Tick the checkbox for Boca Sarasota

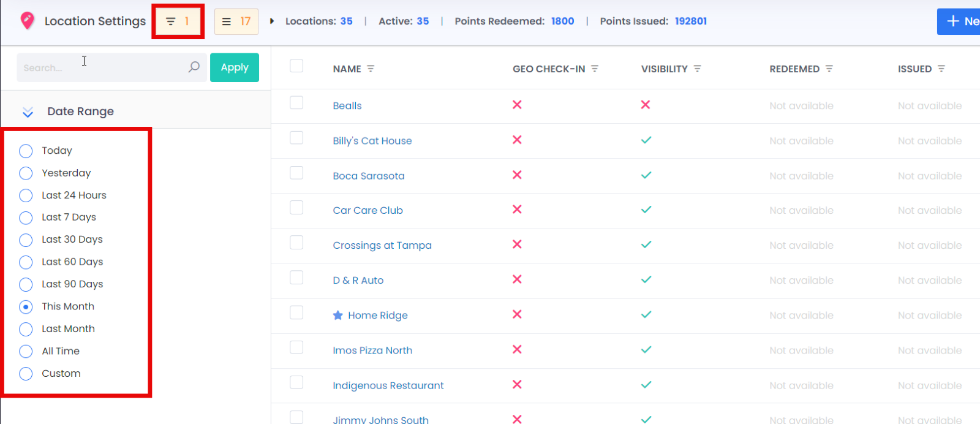tap(296, 173)
